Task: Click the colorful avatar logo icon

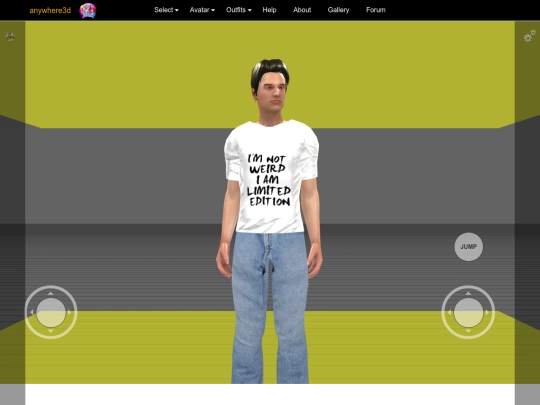Action: tap(88, 10)
